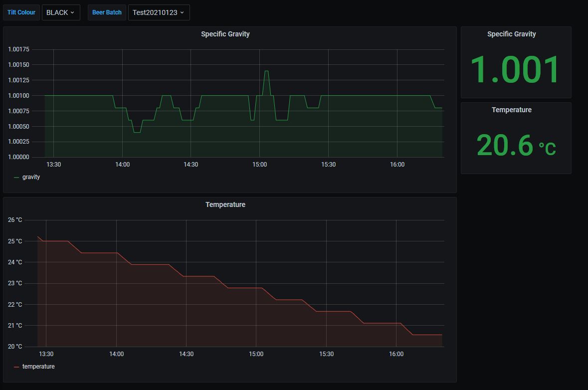This screenshot has height=390, width=588.
Task: Click the 1.00075 y-axis label
Action: [19, 111]
